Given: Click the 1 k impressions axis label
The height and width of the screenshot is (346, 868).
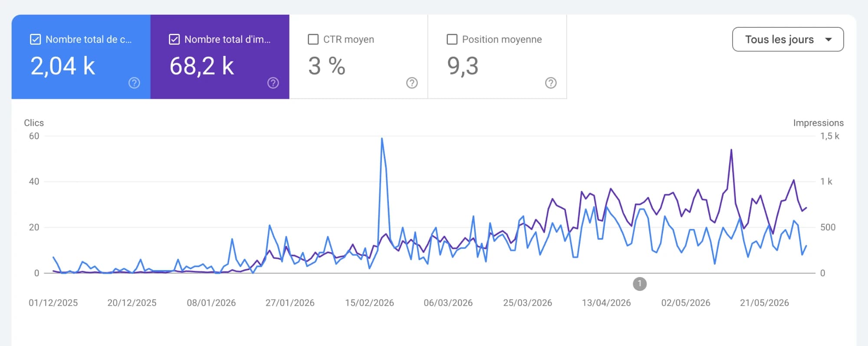Looking at the screenshot, I should [x=826, y=182].
